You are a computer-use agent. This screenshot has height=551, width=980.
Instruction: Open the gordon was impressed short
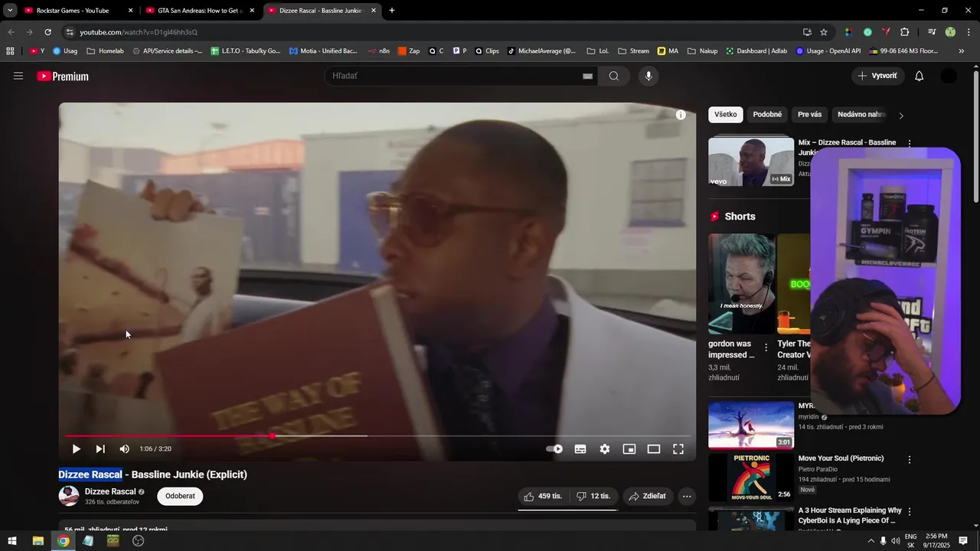(x=741, y=284)
